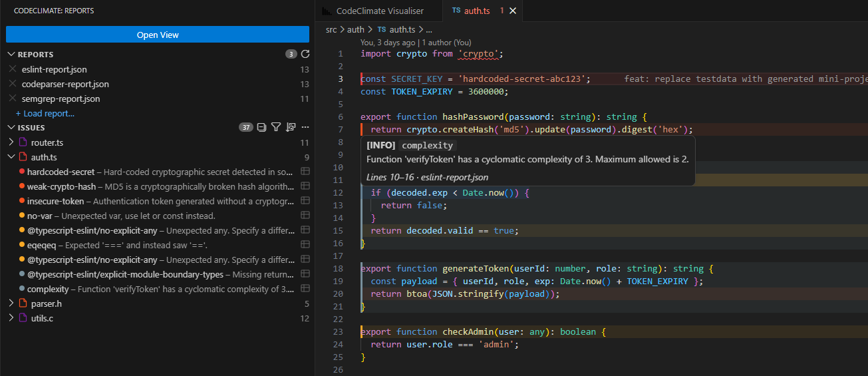This screenshot has height=376, width=868.
Task: Click the 37 issues count badge
Action: click(246, 127)
